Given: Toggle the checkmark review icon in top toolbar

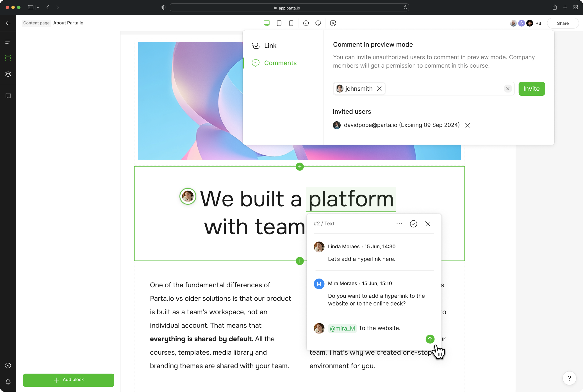Looking at the screenshot, I should pos(306,23).
